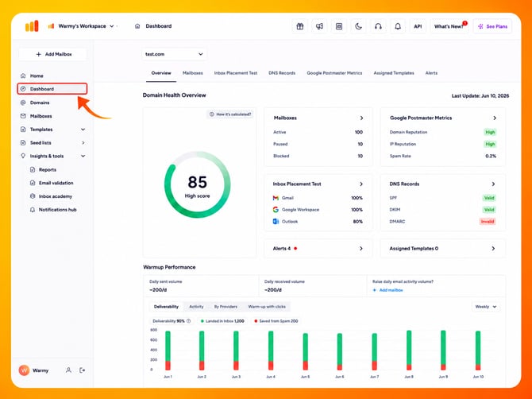The image size is (532, 399).
Task: Click the megaphone announcements icon
Action: (319, 26)
